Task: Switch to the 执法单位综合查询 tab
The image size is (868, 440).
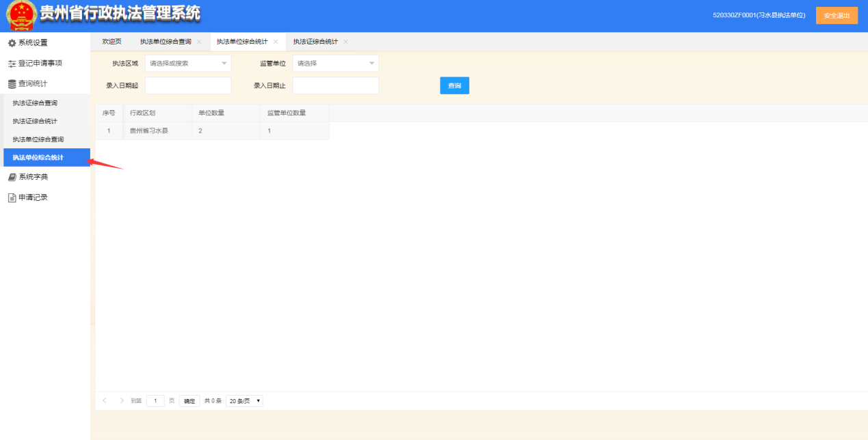Action: click(x=166, y=42)
